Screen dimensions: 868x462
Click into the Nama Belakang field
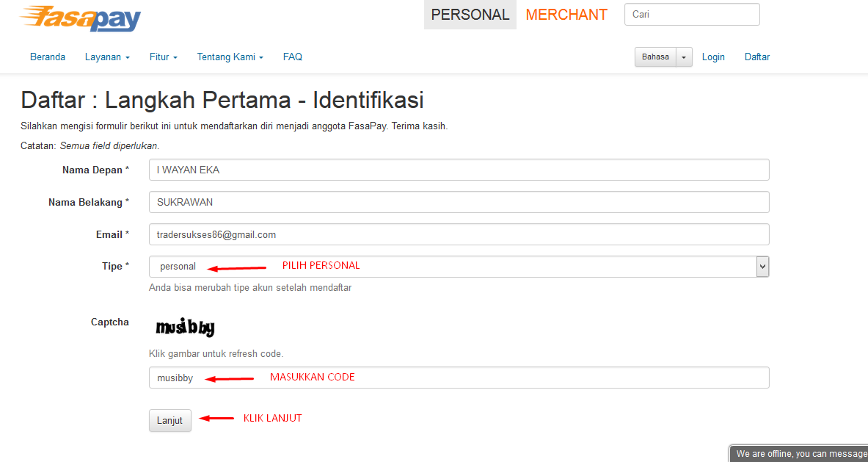(459, 202)
